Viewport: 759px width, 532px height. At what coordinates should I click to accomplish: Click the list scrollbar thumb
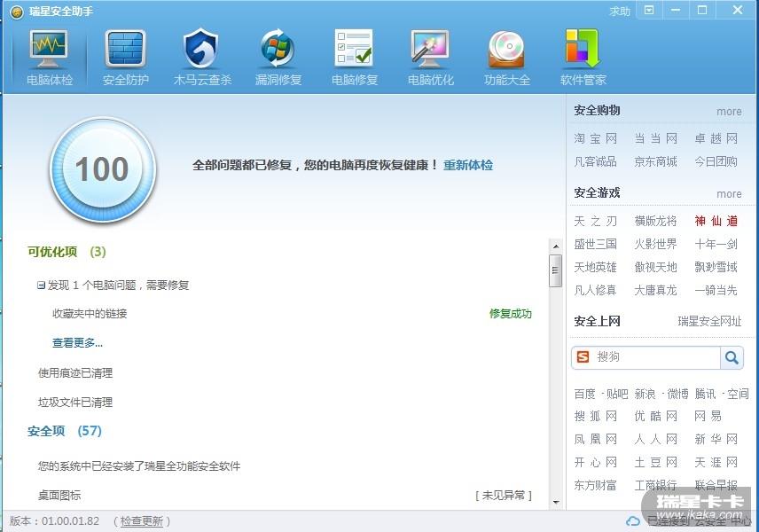click(x=556, y=270)
